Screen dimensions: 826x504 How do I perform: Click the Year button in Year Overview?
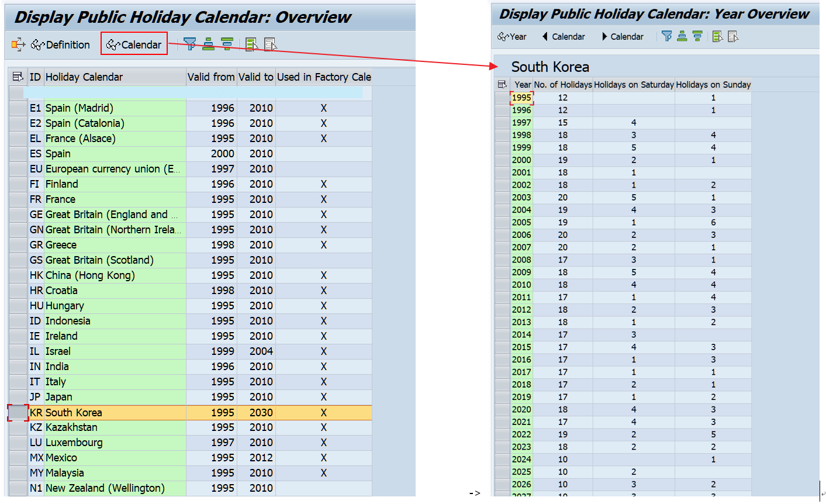512,36
